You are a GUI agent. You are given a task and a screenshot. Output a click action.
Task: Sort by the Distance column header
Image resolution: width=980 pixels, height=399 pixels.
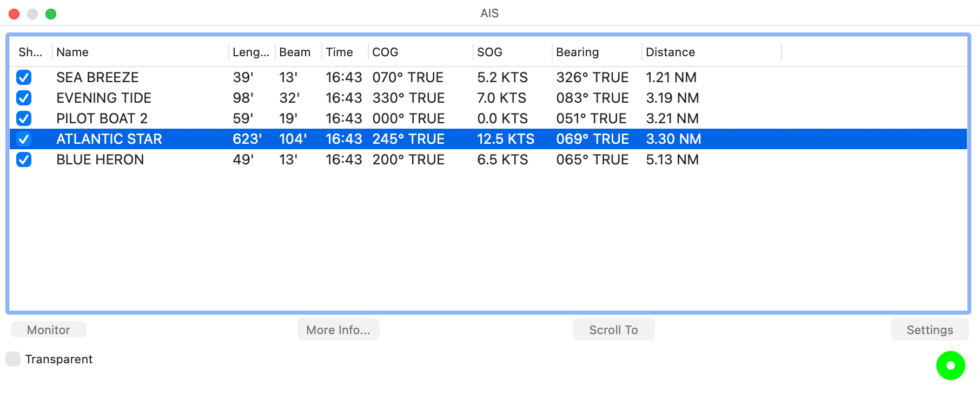pos(711,52)
